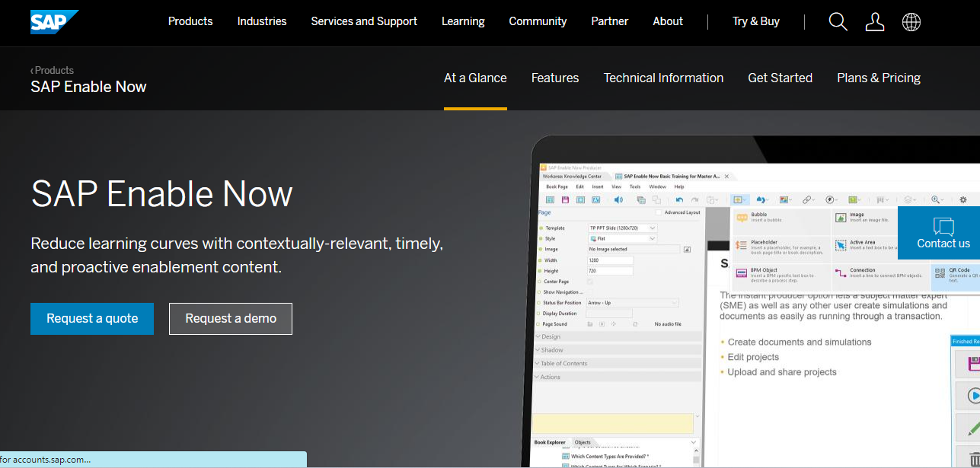This screenshot has width=980, height=468.
Task: Select the Objects tab in Producer
Action: click(583, 442)
